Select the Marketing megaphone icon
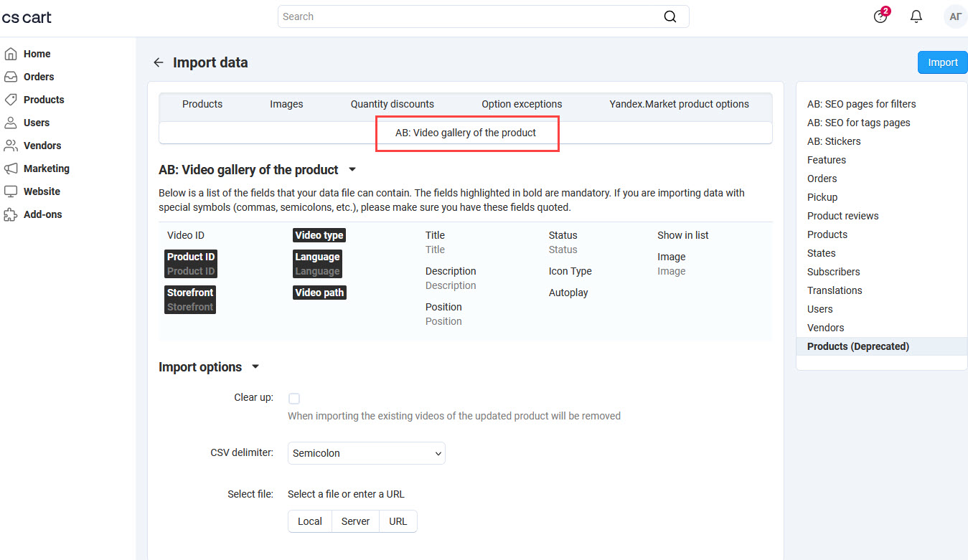 (x=12, y=169)
